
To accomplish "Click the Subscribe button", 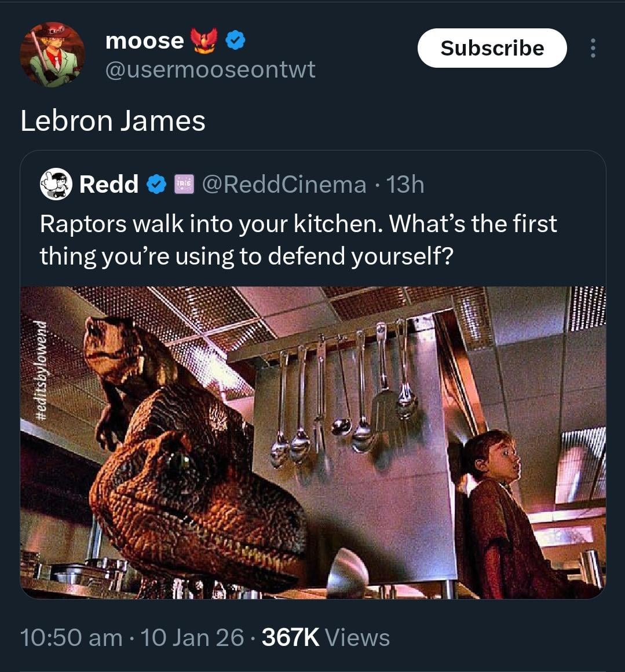I will click(492, 48).
